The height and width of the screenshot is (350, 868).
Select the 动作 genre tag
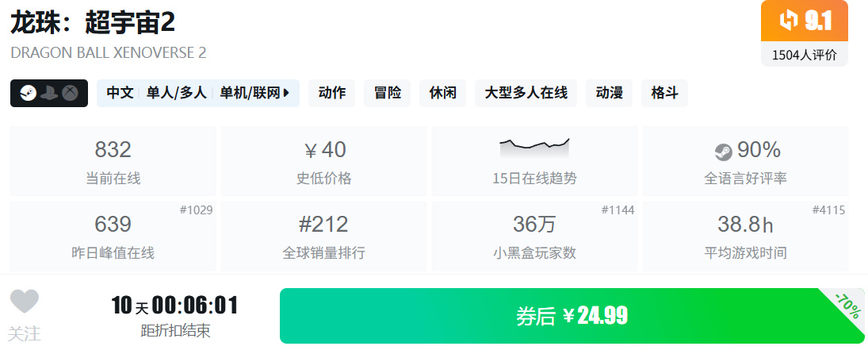[x=332, y=93]
